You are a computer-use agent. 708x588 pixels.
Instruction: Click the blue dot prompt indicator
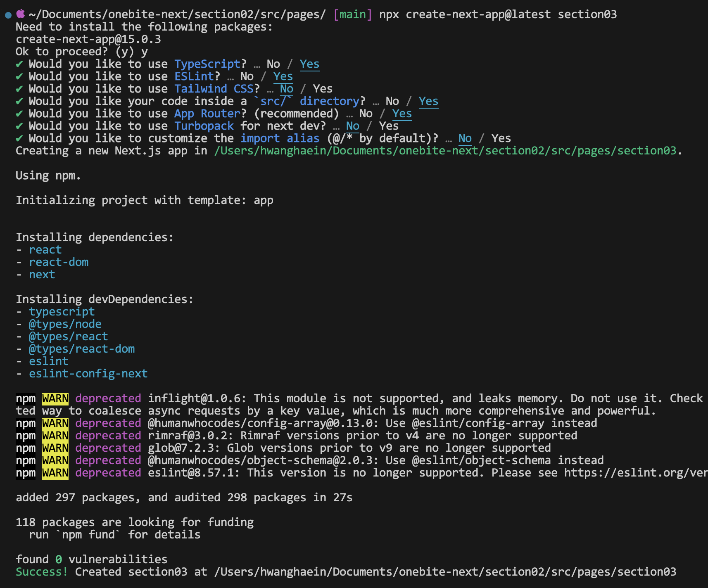coord(8,15)
